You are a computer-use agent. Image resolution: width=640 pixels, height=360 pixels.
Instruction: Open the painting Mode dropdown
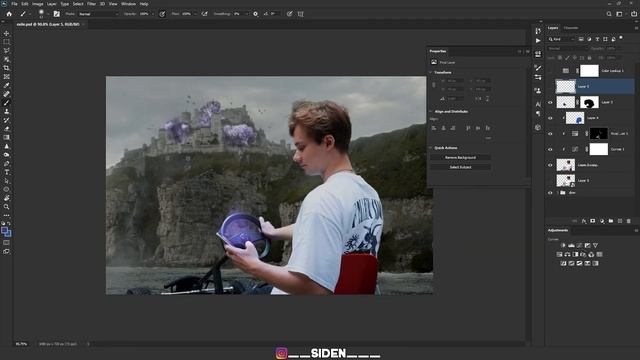(x=98, y=14)
